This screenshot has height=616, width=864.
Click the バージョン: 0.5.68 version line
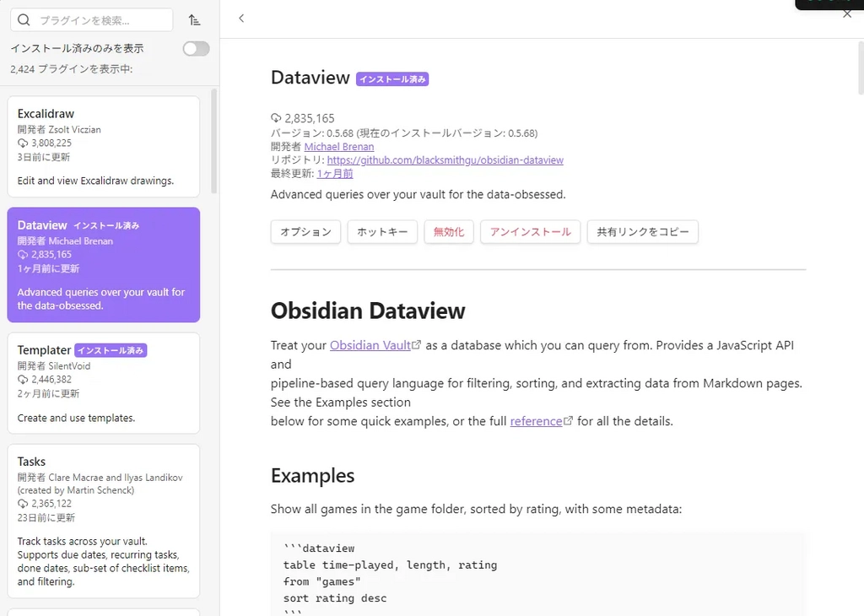(404, 133)
